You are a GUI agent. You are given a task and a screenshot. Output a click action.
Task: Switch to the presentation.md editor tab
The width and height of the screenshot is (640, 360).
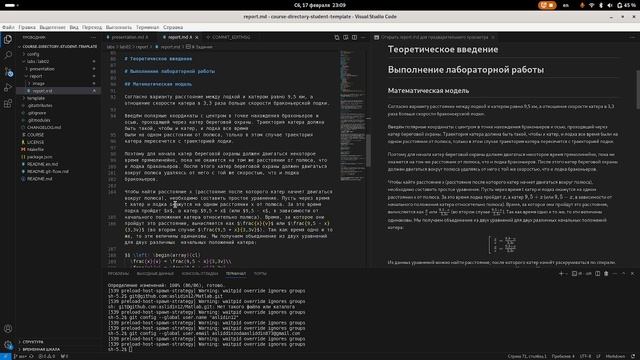129,37
